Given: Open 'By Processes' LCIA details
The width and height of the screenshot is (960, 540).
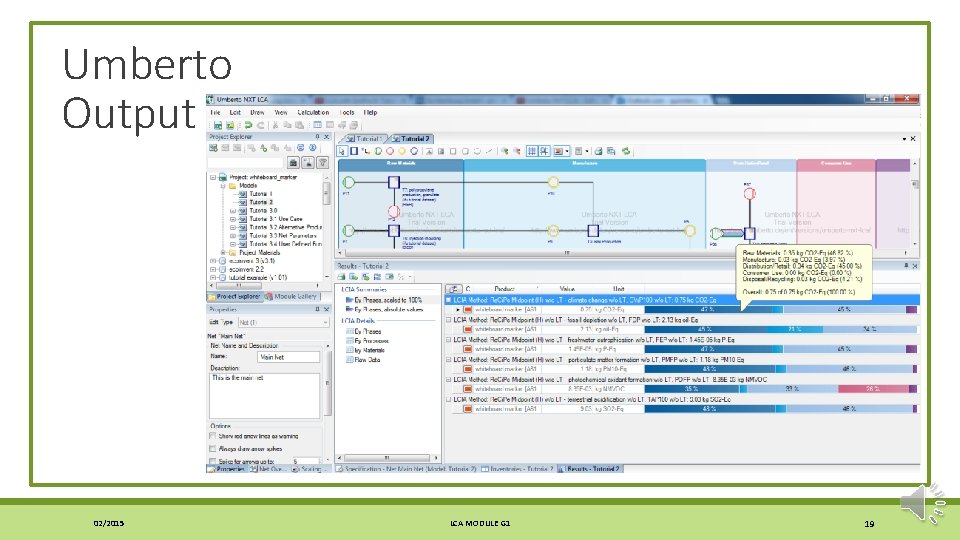Looking at the screenshot, I should pos(367,340).
